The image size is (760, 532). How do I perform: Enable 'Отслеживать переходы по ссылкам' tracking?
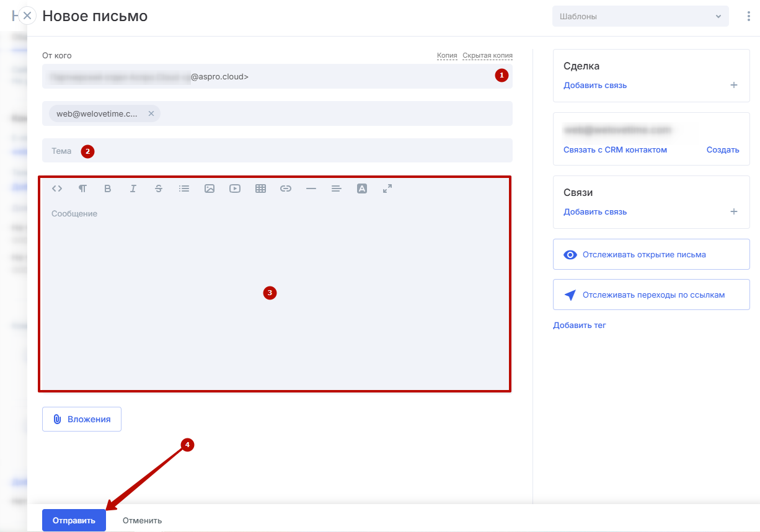[651, 295]
